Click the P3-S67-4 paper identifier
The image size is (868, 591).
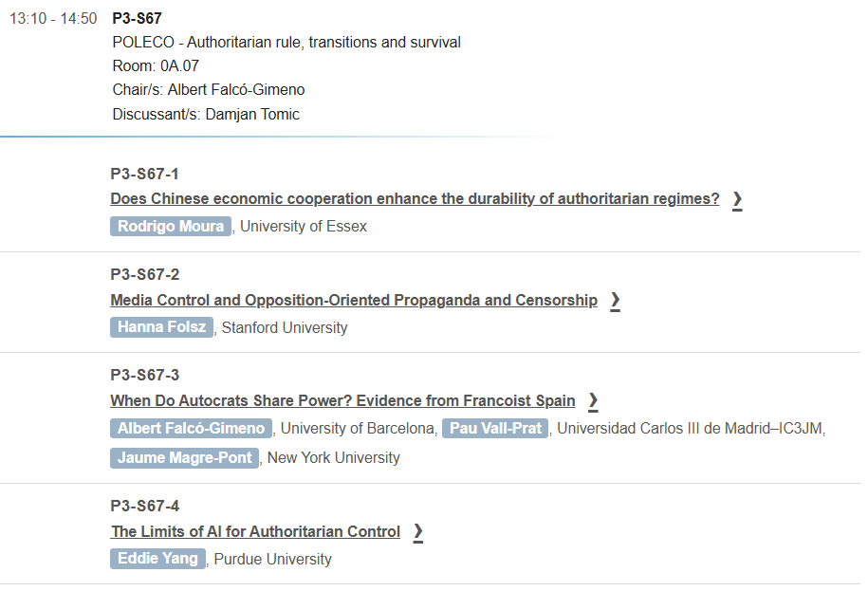[x=144, y=506]
